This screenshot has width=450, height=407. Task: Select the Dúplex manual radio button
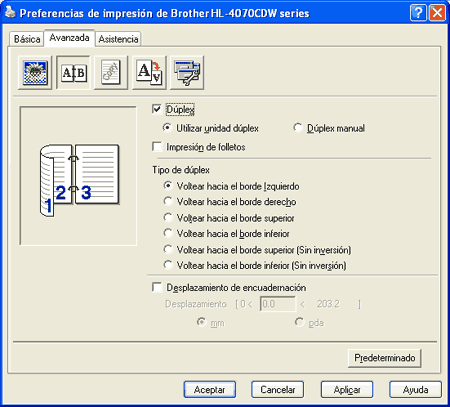coord(298,128)
